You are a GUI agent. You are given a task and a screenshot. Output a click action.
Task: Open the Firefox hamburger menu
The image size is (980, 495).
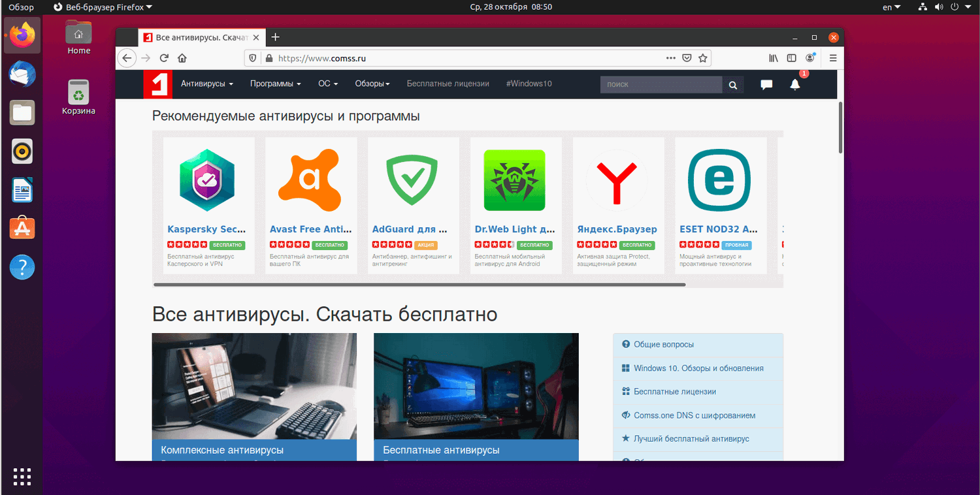coord(833,58)
